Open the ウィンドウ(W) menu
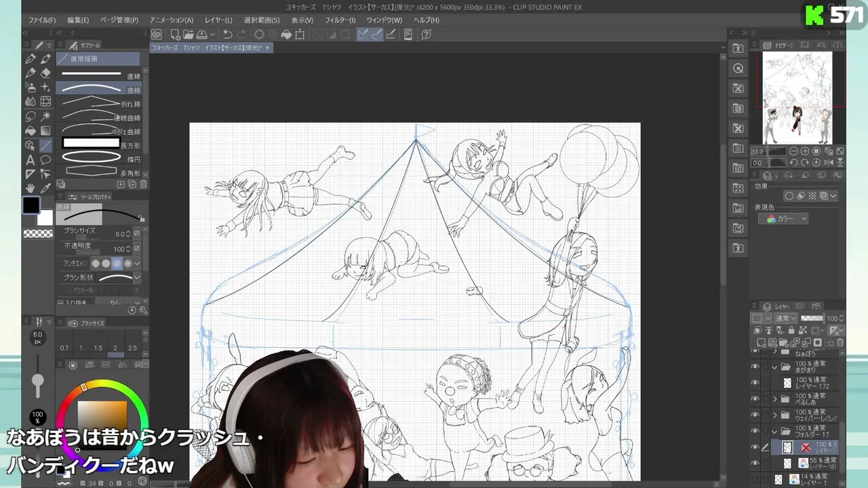Image resolution: width=868 pixels, height=488 pixels. click(384, 20)
